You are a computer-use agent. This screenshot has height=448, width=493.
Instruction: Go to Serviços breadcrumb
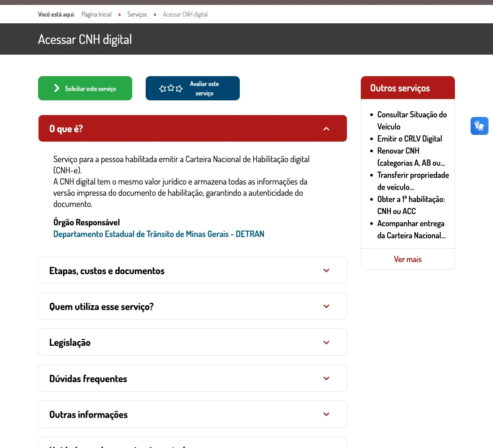pos(137,14)
